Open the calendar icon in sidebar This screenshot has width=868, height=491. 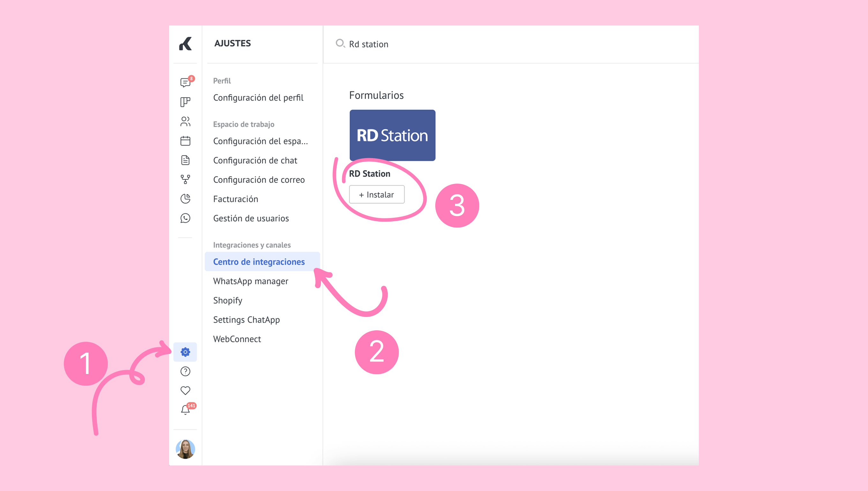pyautogui.click(x=185, y=141)
